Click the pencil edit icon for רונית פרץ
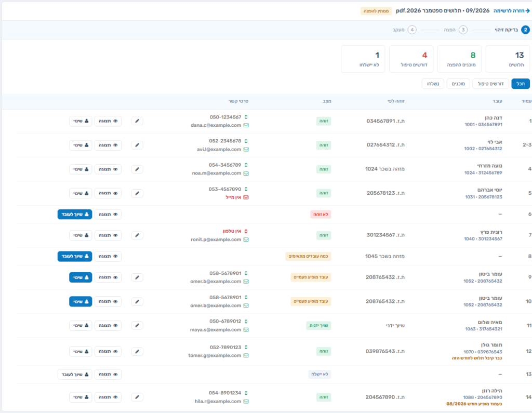This screenshot has width=532, height=413. tap(137, 235)
